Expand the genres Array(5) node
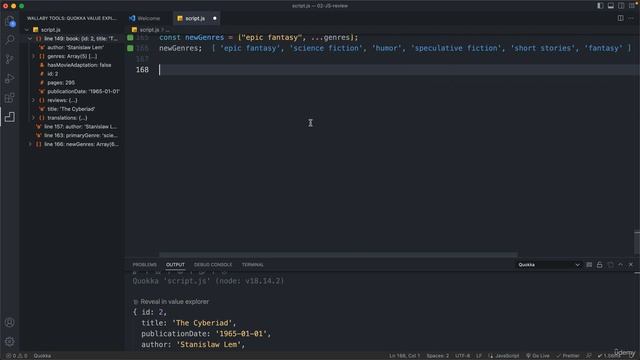The image size is (640, 360). click(x=33, y=56)
